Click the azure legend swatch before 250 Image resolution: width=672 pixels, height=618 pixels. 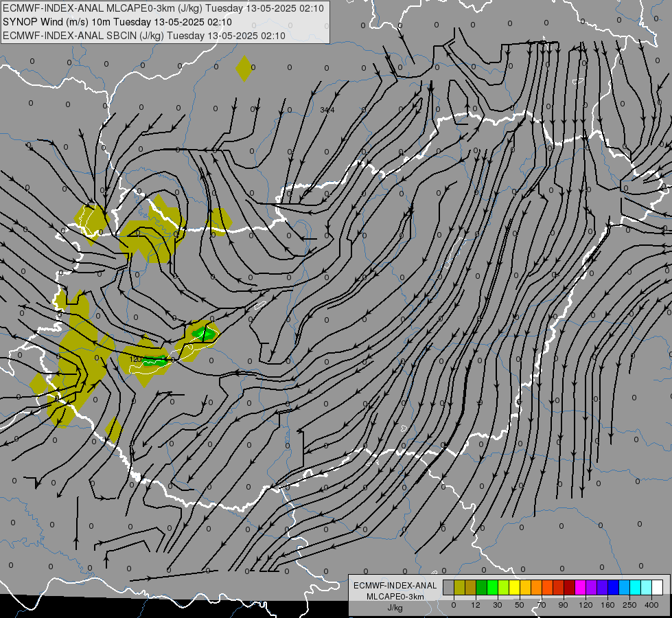(x=625, y=587)
